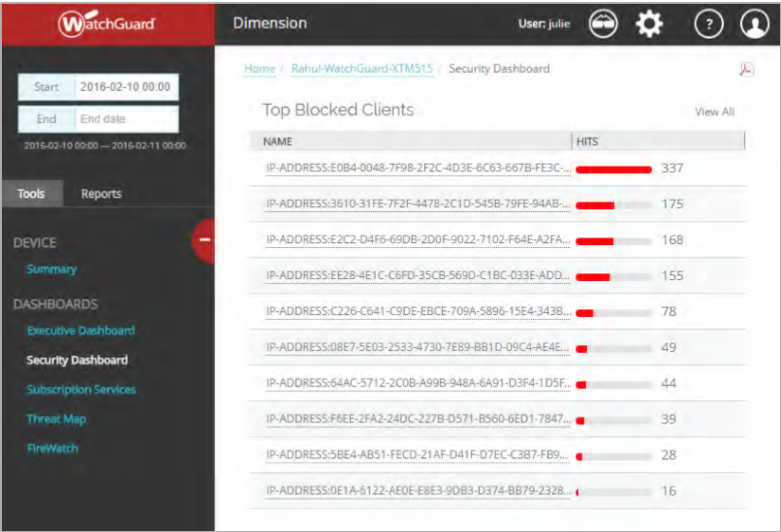Open client IP-ADDRESS:C226-C641-C9DE
The height and width of the screenshot is (532, 781).
tap(419, 312)
